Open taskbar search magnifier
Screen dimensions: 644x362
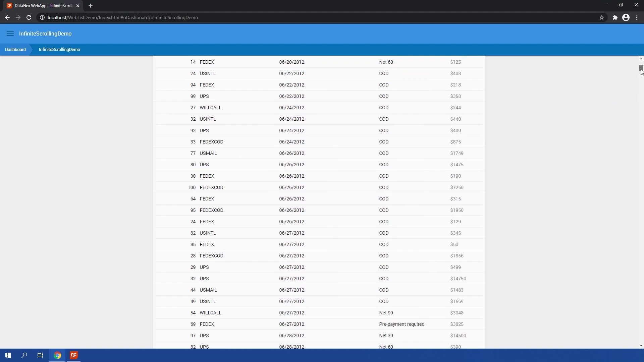24,355
